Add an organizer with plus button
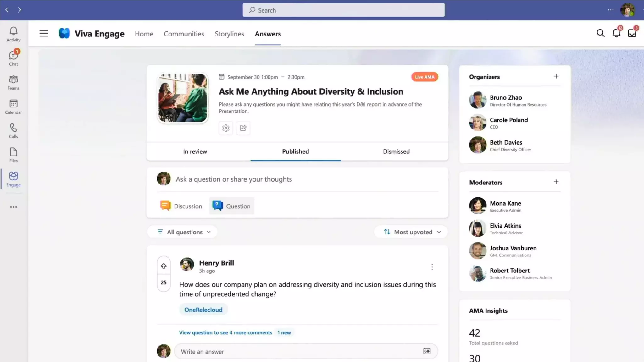The image size is (644, 362). coord(556,76)
